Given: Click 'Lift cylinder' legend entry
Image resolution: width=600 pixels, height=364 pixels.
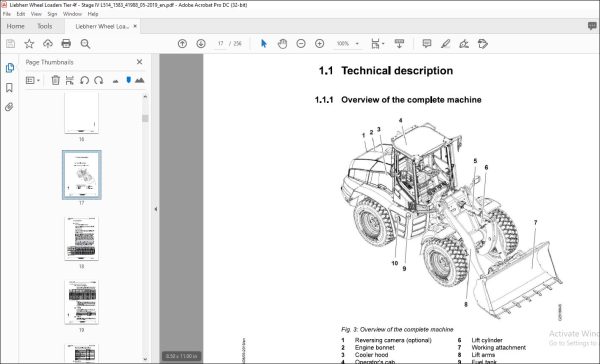Looking at the screenshot, I should (487, 340).
